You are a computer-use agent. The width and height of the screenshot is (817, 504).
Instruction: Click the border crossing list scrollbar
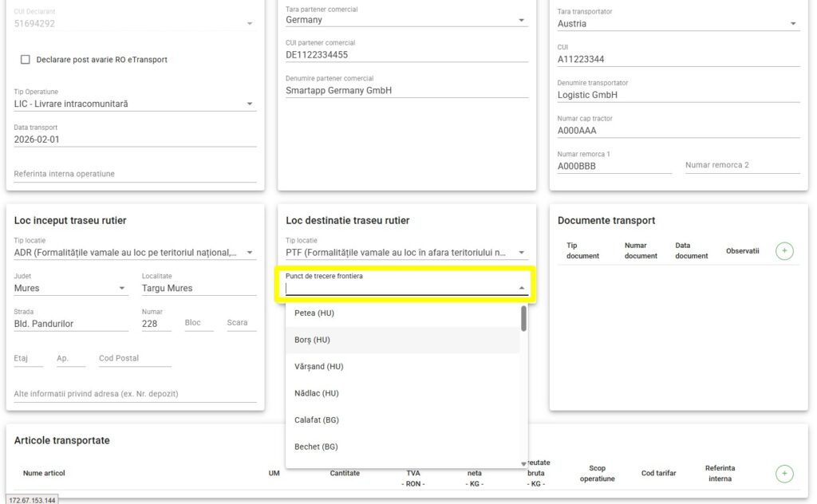523,319
